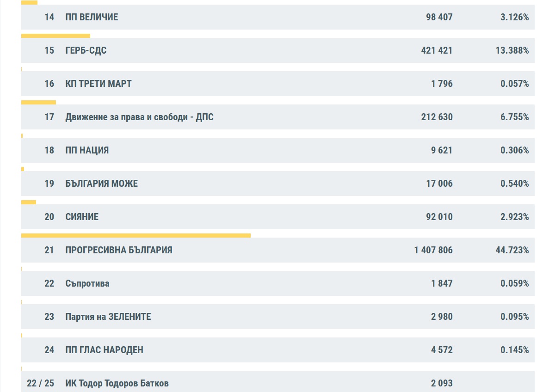Select the БЪЛГАРИЯ МОЖЕ party name
Screen dimensions: 555x392
point(102,184)
